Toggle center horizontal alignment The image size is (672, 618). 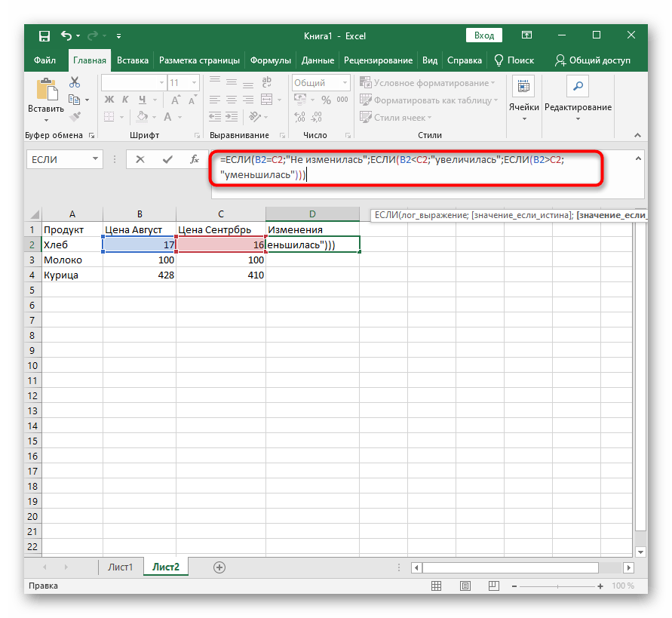[x=232, y=100]
